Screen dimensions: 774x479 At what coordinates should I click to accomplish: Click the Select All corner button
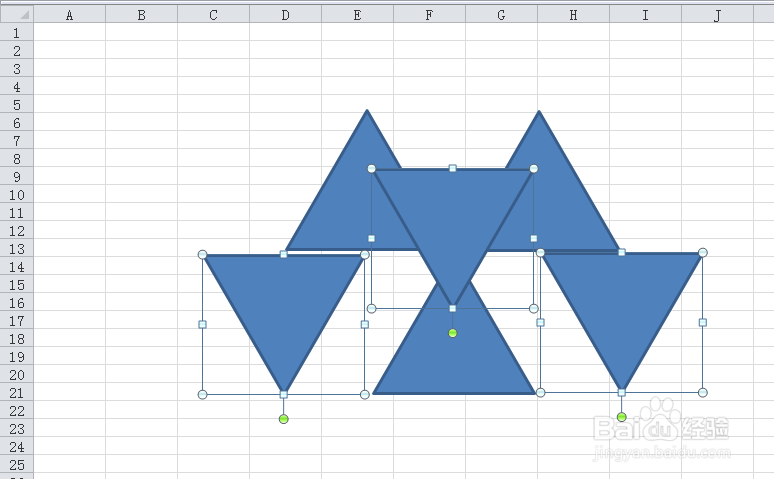click(17, 14)
